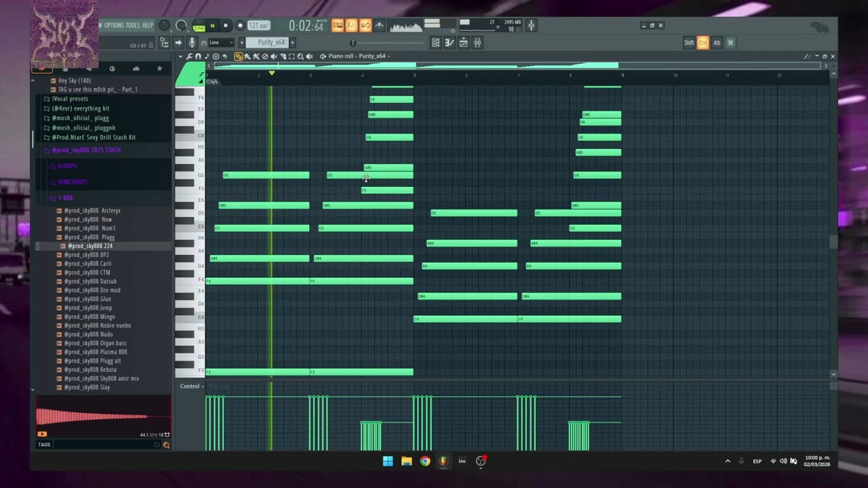Open the Purity_x64 pattern selector
The height and width of the screenshot is (488, 868).
pyautogui.click(x=268, y=43)
